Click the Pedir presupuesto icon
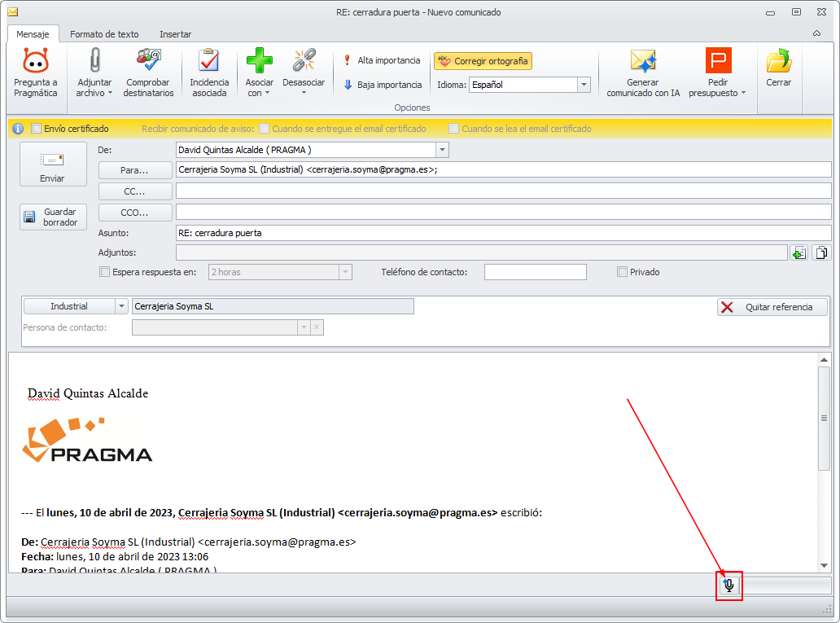 (x=718, y=60)
